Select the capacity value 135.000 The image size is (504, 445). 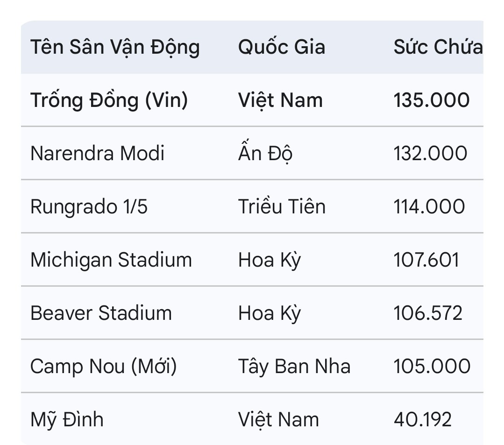[431, 100]
